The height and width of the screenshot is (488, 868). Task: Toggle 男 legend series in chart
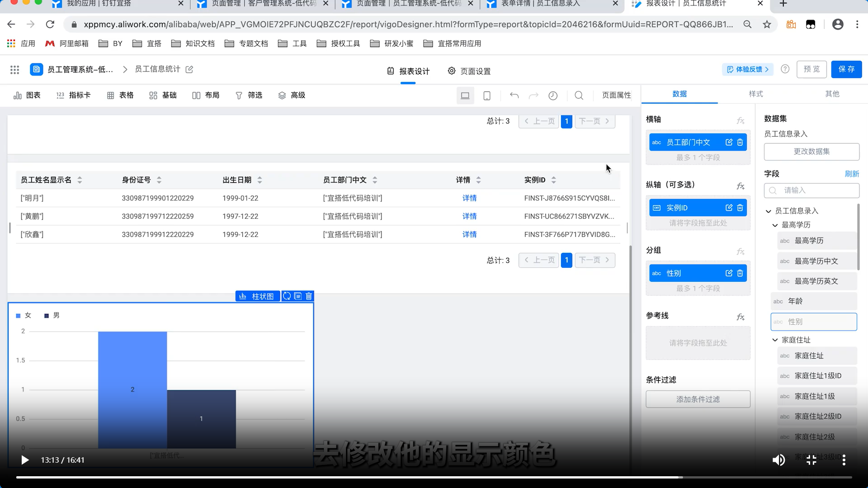(x=52, y=315)
